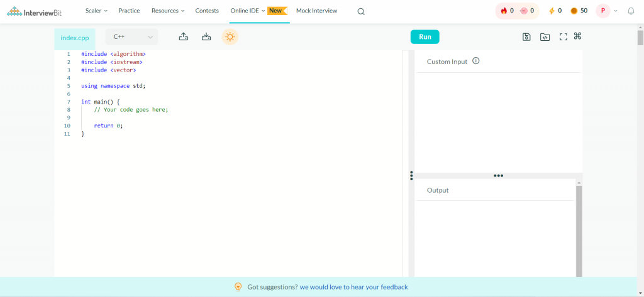Click the download code icon
The image size is (644, 297).
coord(206,37)
